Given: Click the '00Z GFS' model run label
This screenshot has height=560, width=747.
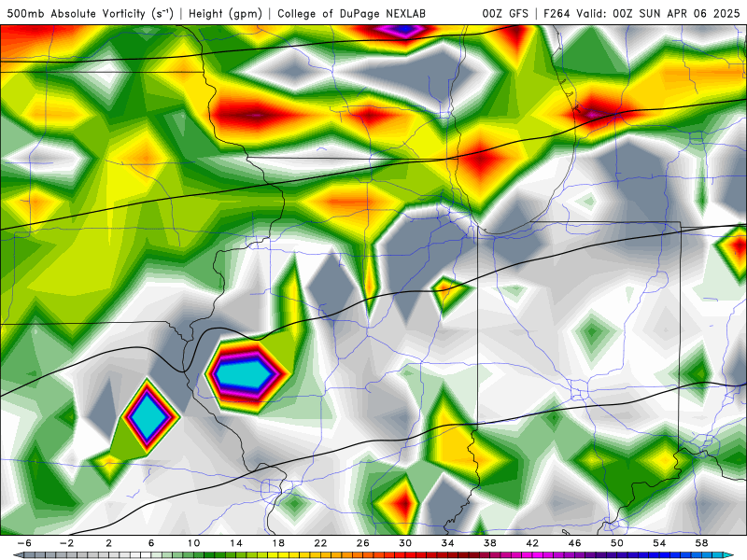Looking at the screenshot, I should click(x=505, y=14).
